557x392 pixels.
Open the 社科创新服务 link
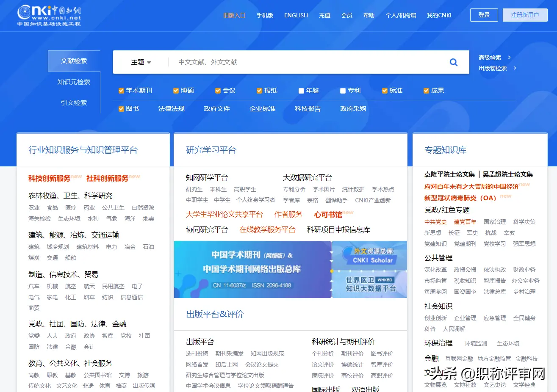(107, 178)
